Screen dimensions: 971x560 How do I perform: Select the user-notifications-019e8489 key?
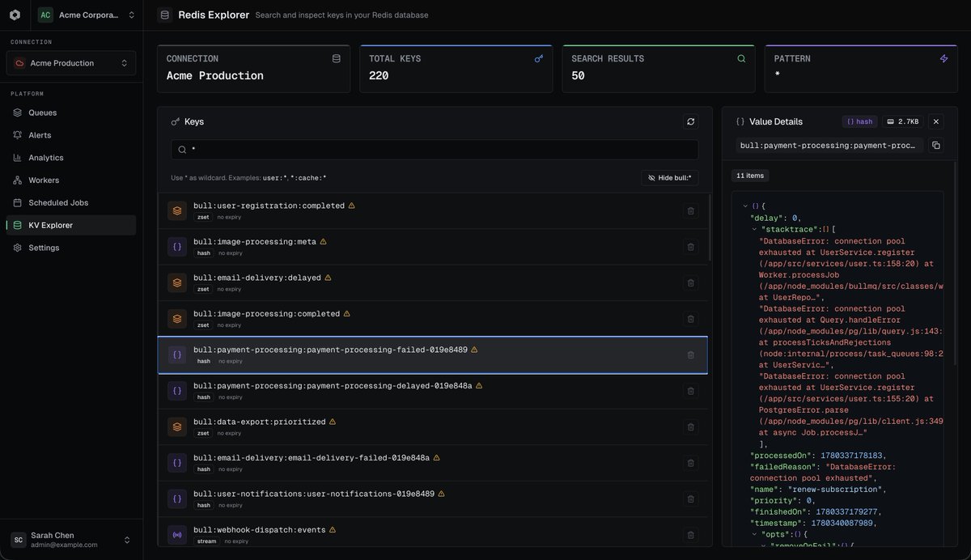pyautogui.click(x=433, y=498)
